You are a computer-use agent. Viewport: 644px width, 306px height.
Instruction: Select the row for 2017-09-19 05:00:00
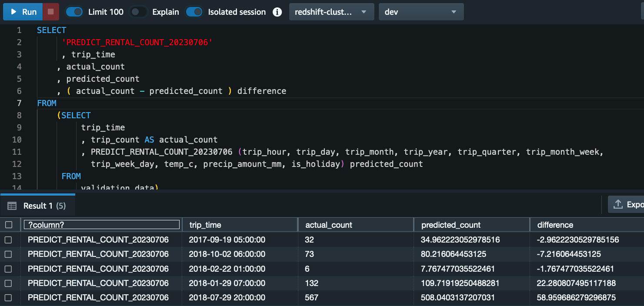click(x=8, y=239)
